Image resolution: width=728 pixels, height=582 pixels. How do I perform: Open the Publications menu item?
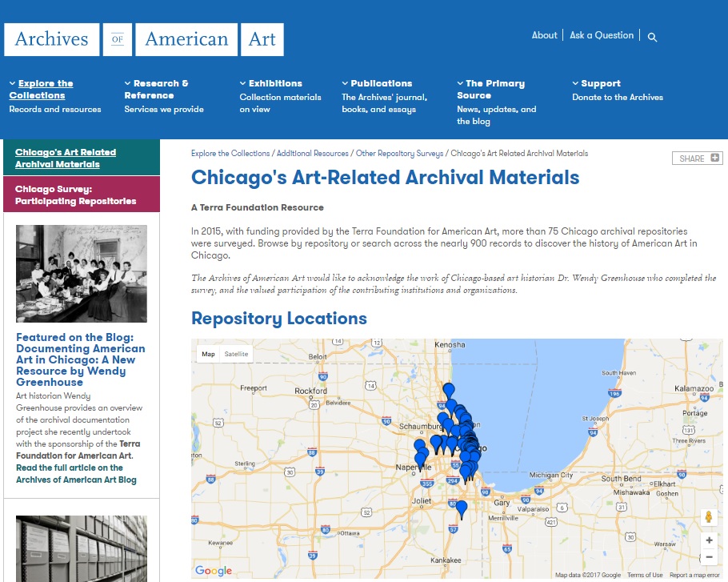(x=381, y=83)
